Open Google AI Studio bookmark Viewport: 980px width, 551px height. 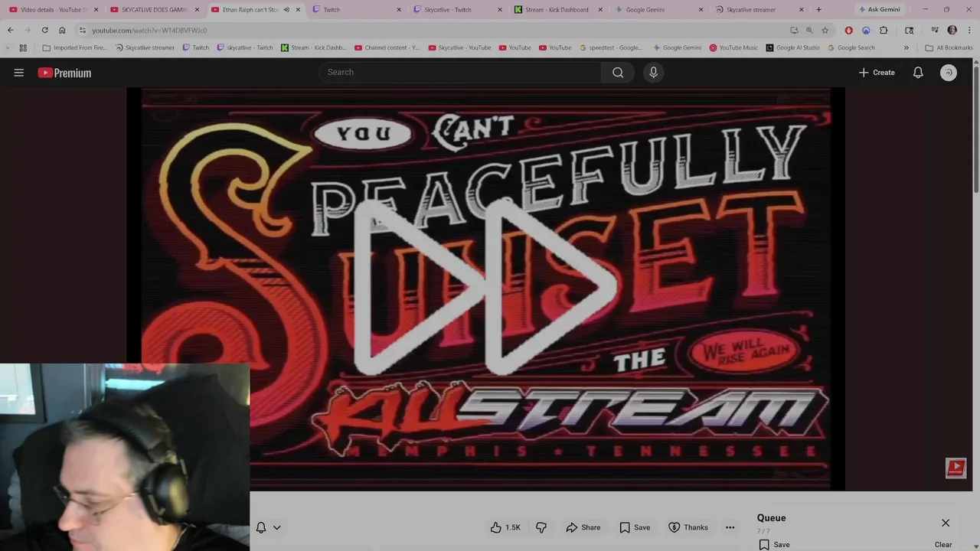click(792, 47)
